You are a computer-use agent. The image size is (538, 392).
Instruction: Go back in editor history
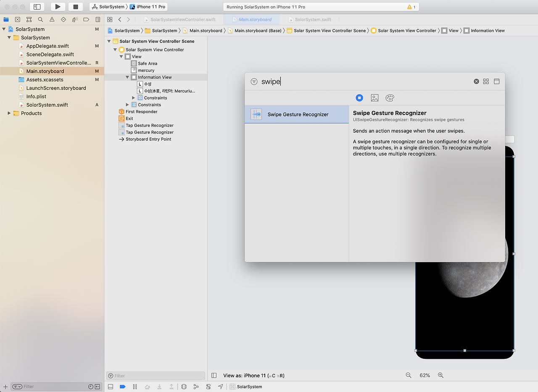coord(120,19)
